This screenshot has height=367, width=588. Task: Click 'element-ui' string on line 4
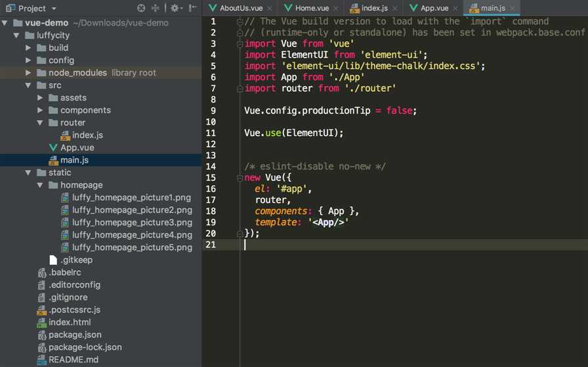pos(392,54)
